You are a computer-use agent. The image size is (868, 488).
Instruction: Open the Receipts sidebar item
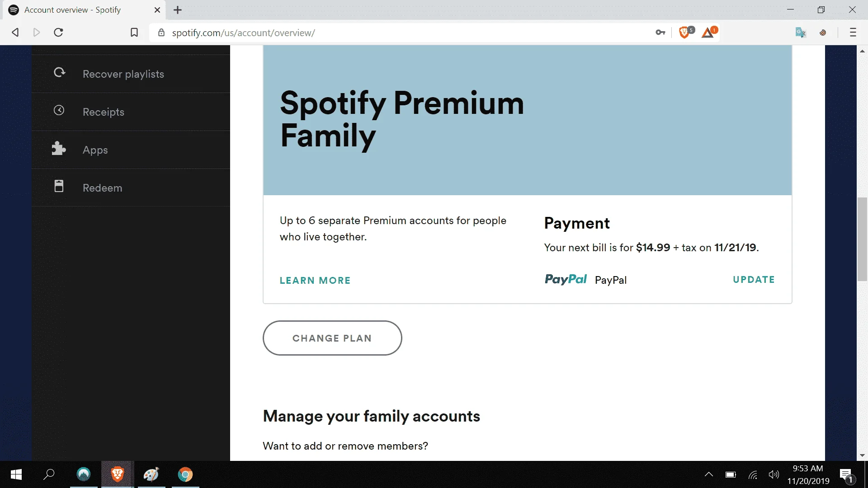pyautogui.click(x=131, y=112)
